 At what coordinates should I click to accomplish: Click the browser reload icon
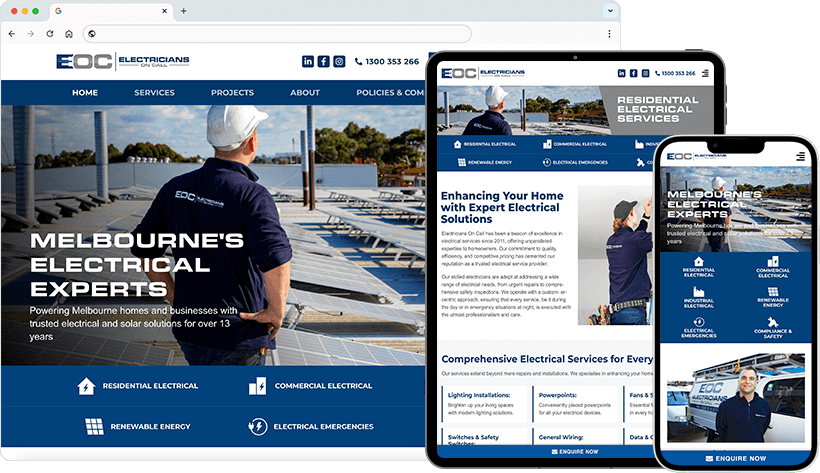tap(49, 34)
